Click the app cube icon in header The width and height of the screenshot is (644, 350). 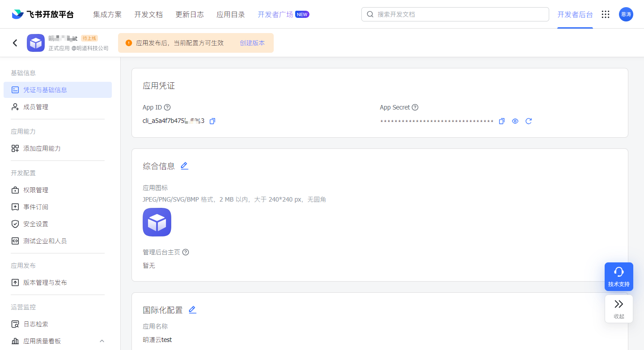pos(36,43)
